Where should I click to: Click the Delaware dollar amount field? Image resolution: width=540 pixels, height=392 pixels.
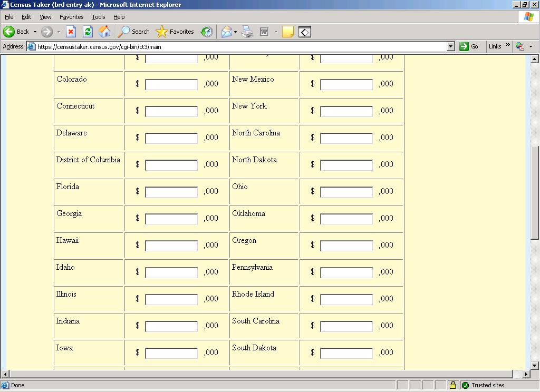[171, 138]
